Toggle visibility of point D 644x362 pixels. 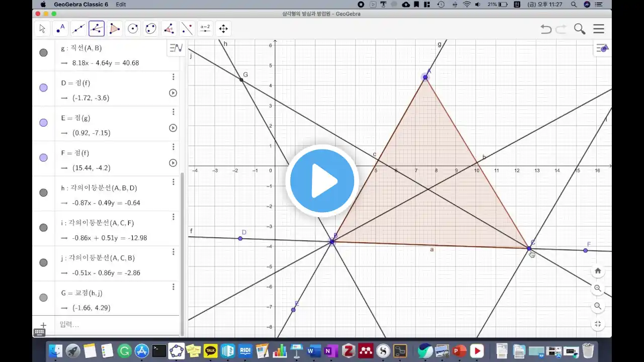point(43,87)
